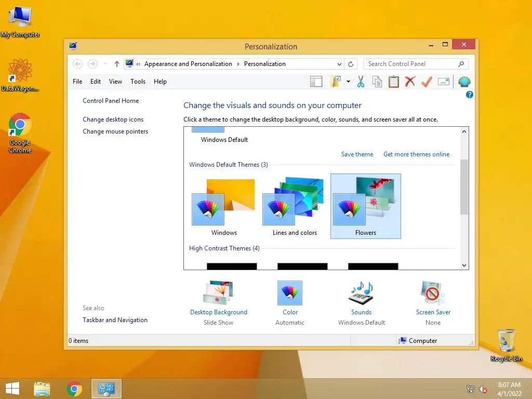Screen dimensions: 532x399
Task: Click the preview pane layout toolbar icon
Action: (x=316, y=82)
